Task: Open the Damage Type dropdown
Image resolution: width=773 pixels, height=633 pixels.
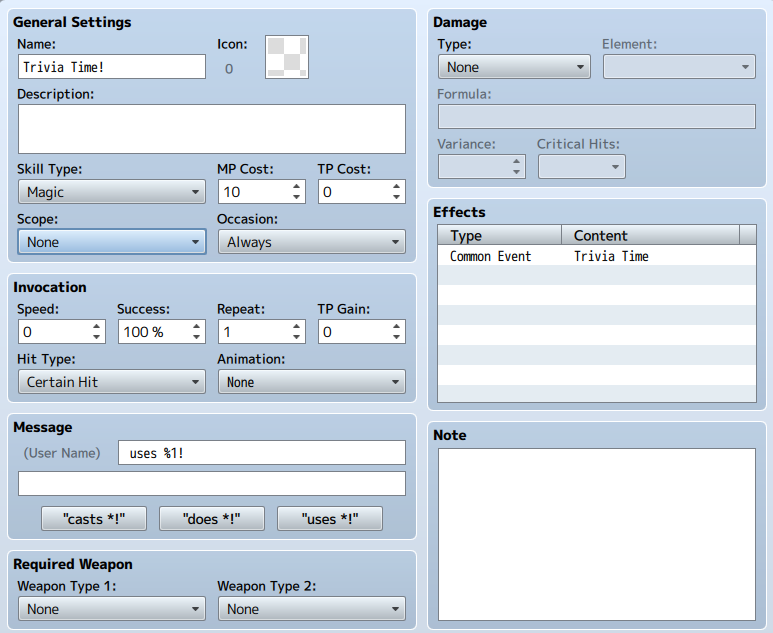Action: 514,67
